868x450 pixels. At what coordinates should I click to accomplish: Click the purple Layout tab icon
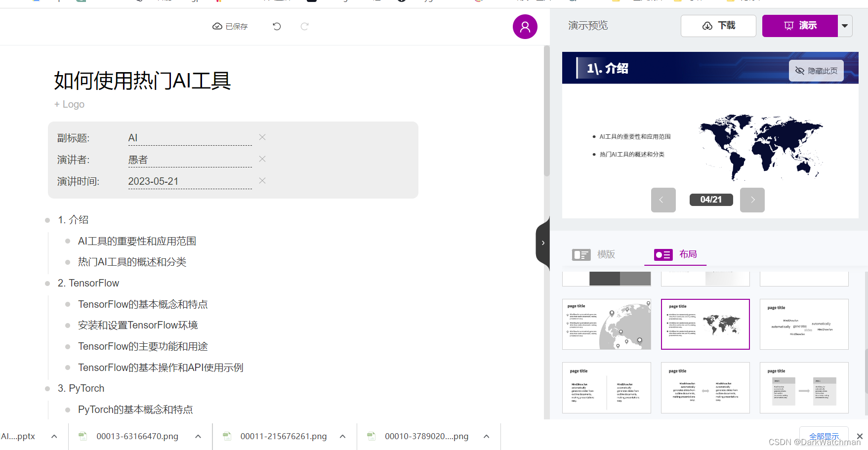coord(663,255)
